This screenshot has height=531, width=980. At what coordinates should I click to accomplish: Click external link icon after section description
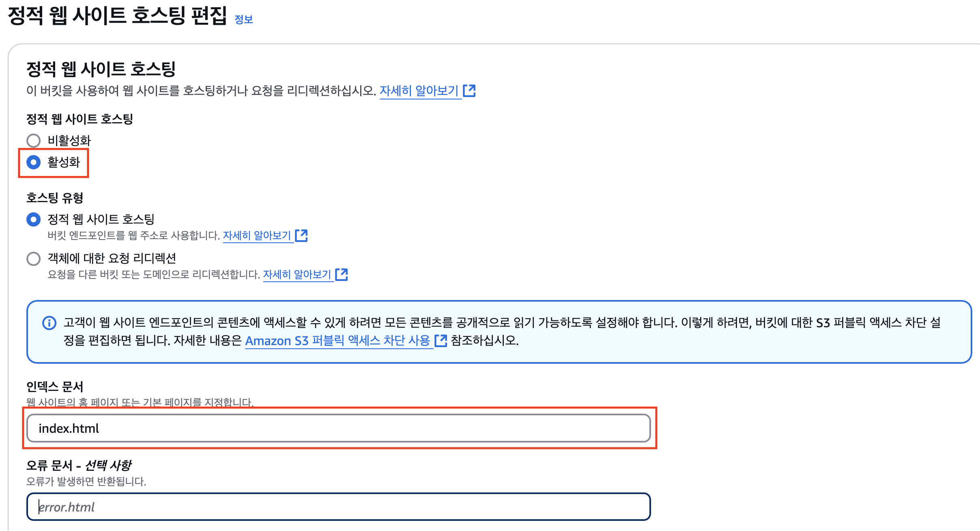[x=469, y=91]
